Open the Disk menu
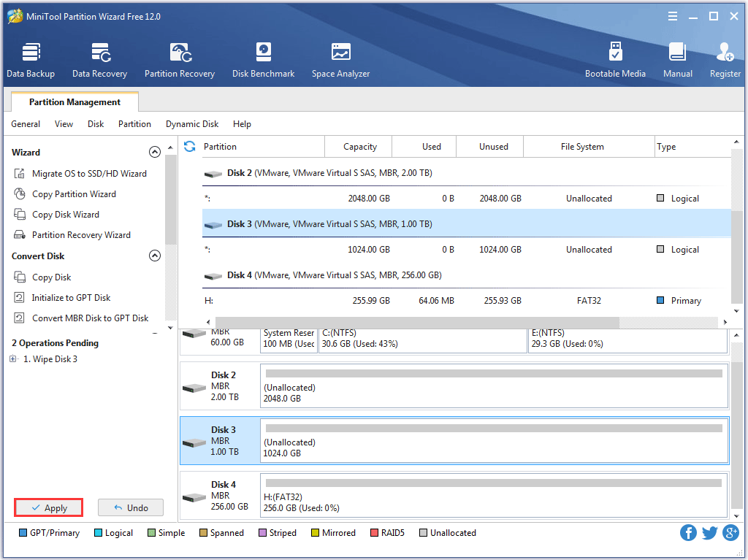This screenshot has width=748, height=560. 96,124
